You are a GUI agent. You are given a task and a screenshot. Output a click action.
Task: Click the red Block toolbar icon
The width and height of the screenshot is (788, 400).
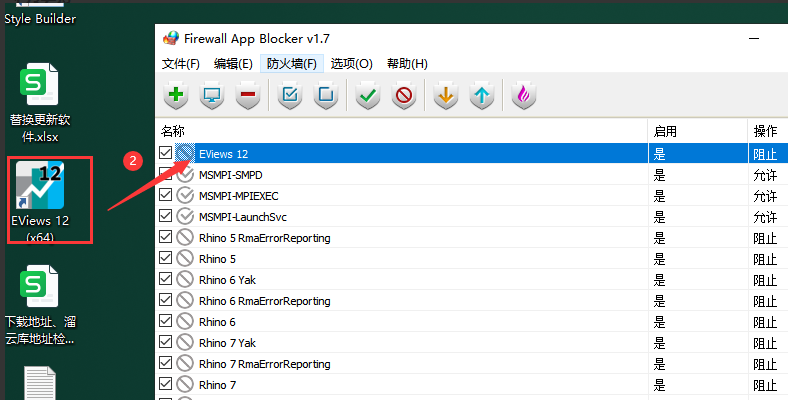404,95
